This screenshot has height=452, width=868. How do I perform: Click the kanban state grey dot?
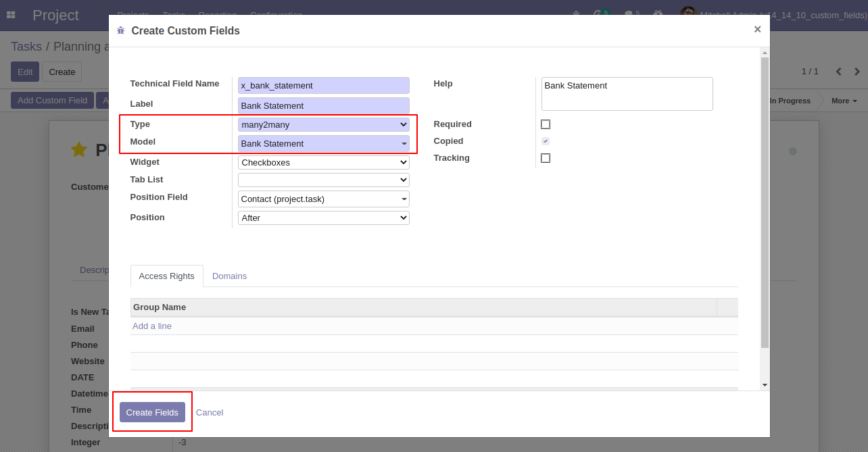click(x=793, y=151)
